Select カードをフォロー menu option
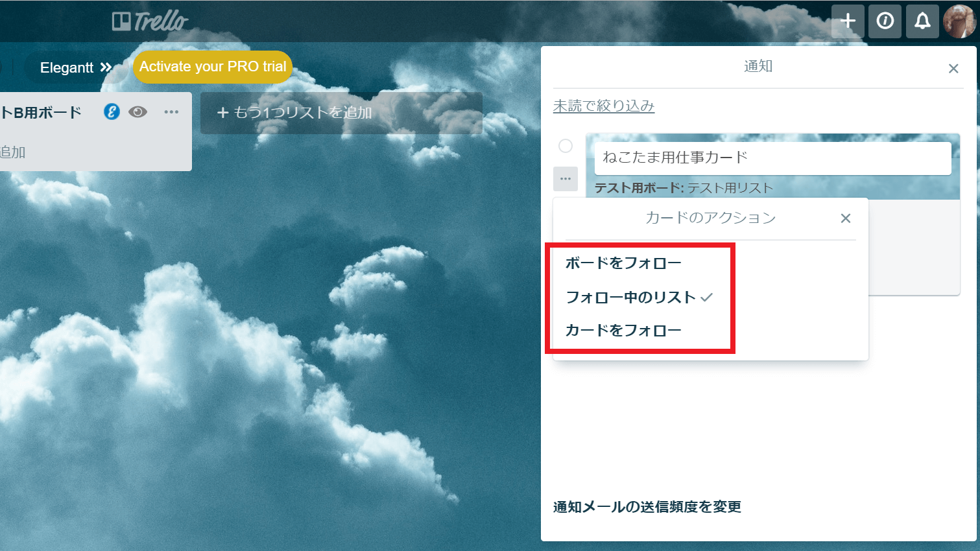Screen dimensions: 980x551 pos(623,331)
